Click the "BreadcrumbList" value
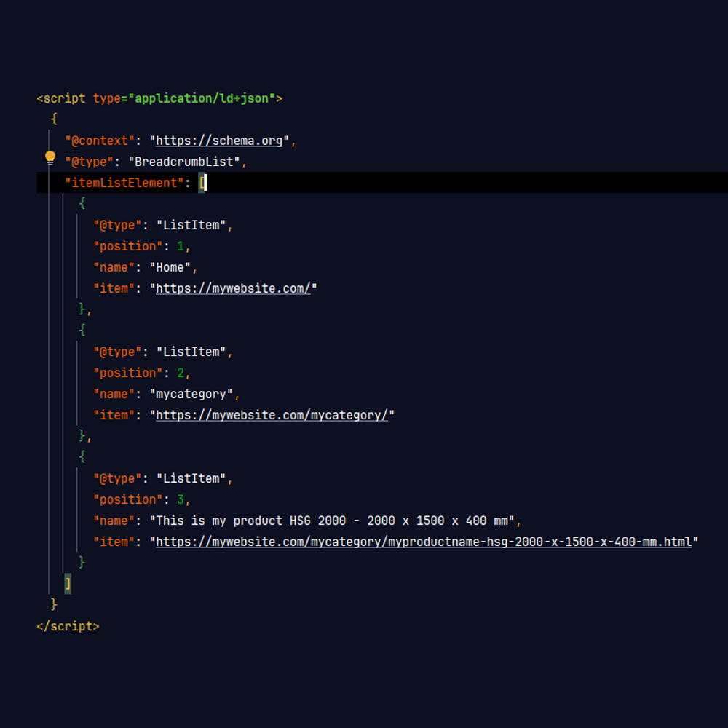Screen dimensions: 728x728 [184, 162]
